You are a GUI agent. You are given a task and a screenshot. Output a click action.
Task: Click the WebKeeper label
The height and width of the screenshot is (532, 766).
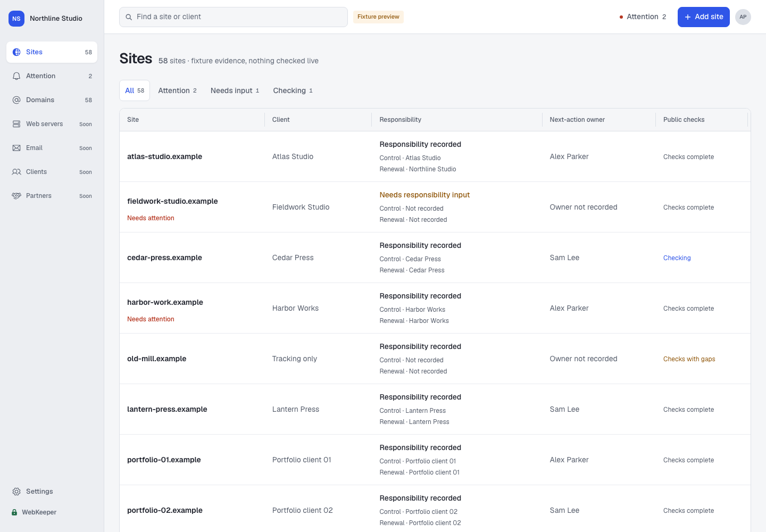tap(39, 512)
